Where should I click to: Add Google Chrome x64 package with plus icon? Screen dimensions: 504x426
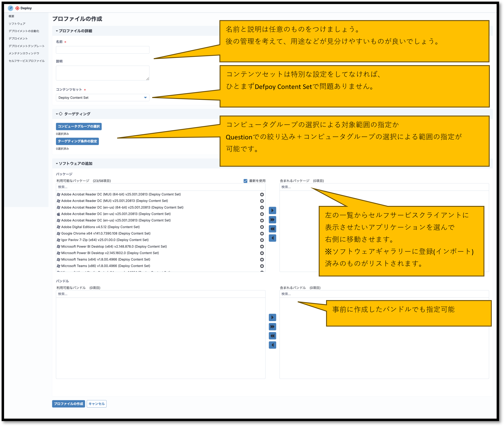262,234
